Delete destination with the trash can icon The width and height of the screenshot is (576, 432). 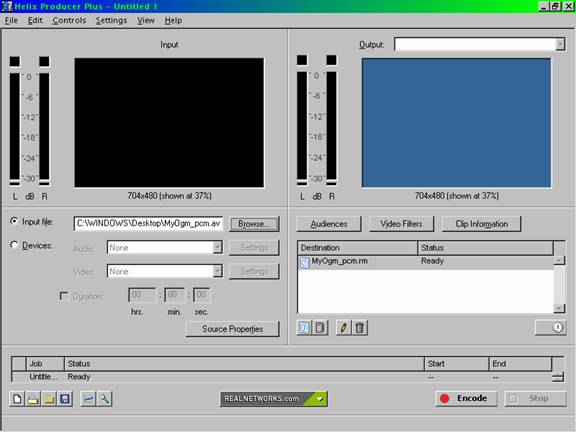[360, 327]
